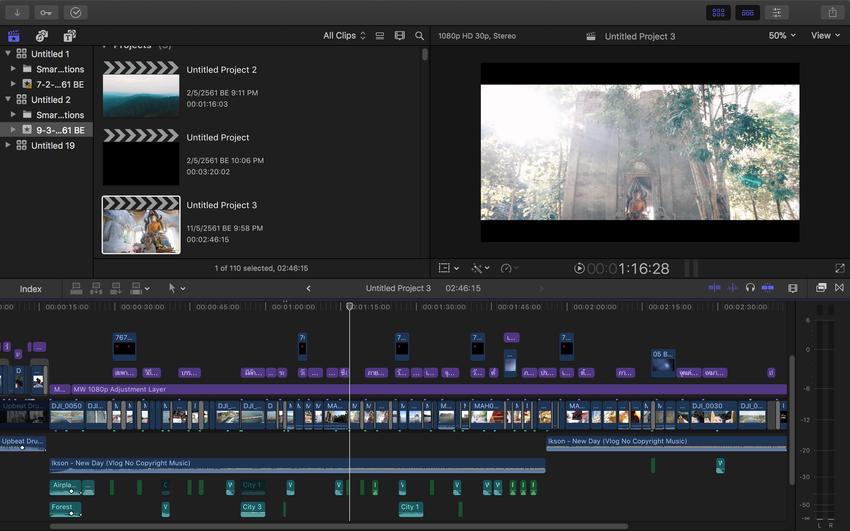Open the timeline Index panel
The height and width of the screenshot is (531, 850).
tap(30, 289)
